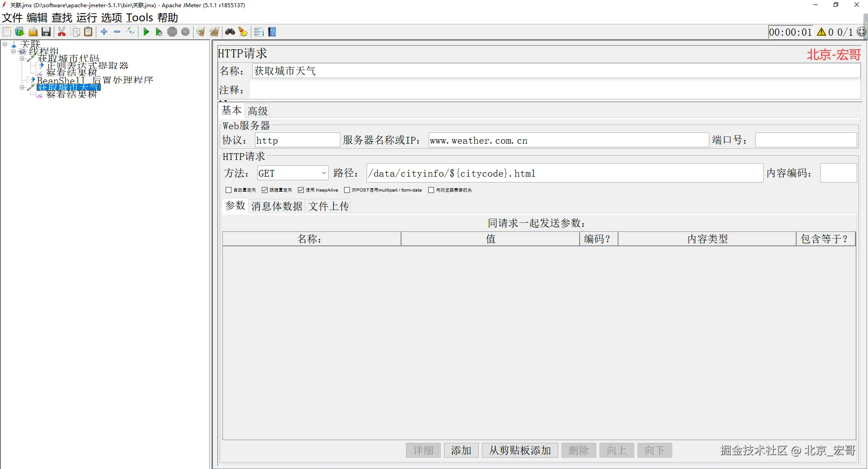
Task: Click the Toggle enable/disable icon
Action: 131,32
